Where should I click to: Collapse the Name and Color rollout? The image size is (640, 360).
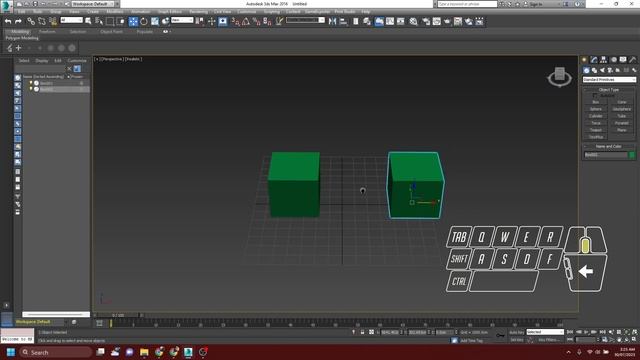pos(609,146)
